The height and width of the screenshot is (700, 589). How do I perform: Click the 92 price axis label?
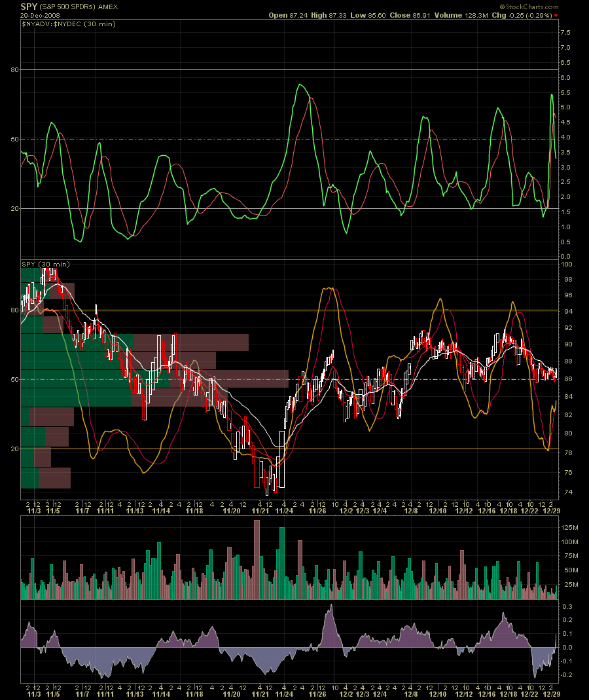pyautogui.click(x=568, y=327)
